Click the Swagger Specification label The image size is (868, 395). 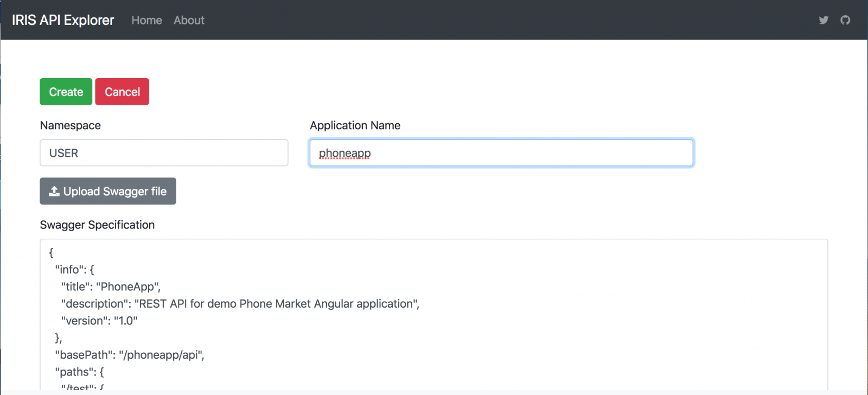pos(97,225)
